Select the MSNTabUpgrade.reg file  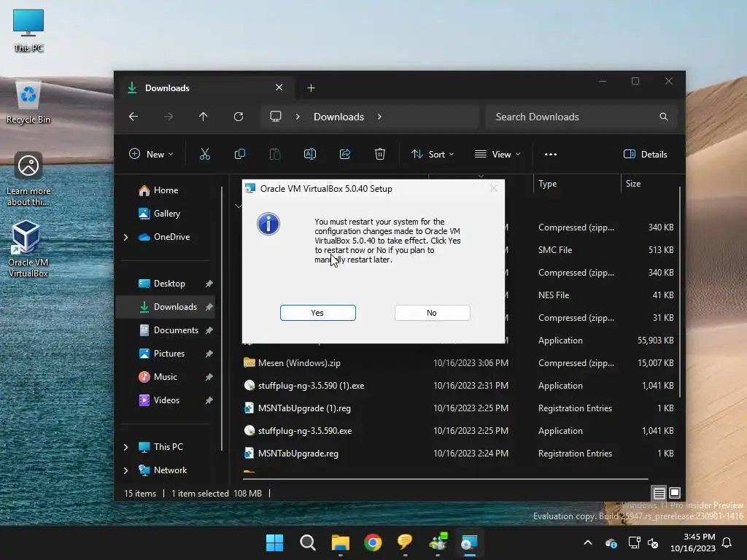298,454
